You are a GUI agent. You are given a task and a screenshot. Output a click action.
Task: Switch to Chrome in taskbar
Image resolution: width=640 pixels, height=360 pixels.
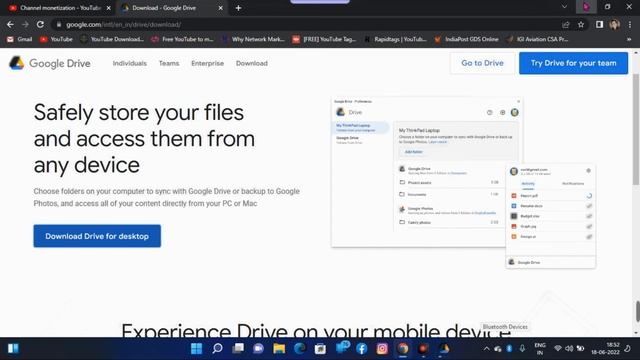[x=403, y=348]
